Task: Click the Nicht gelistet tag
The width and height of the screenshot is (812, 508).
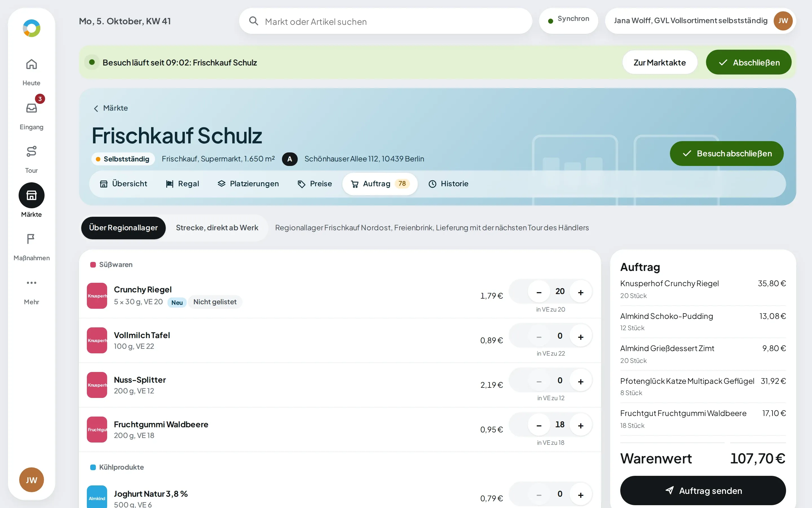Action: click(215, 302)
